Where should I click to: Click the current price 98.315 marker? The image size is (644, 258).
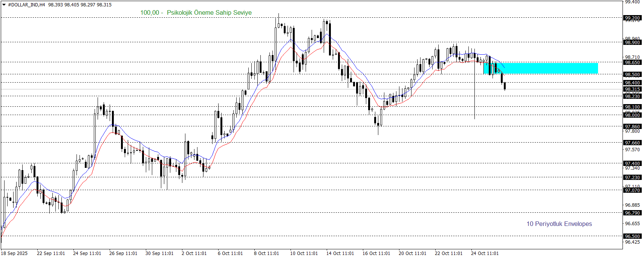pos(632,89)
